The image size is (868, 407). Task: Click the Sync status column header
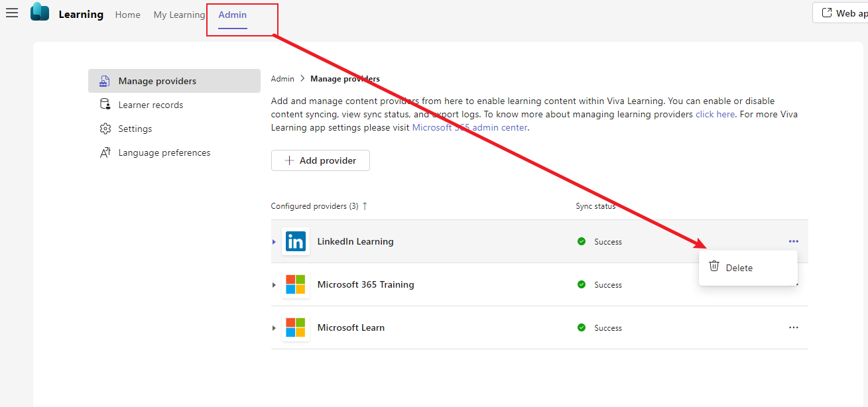coord(595,206)
